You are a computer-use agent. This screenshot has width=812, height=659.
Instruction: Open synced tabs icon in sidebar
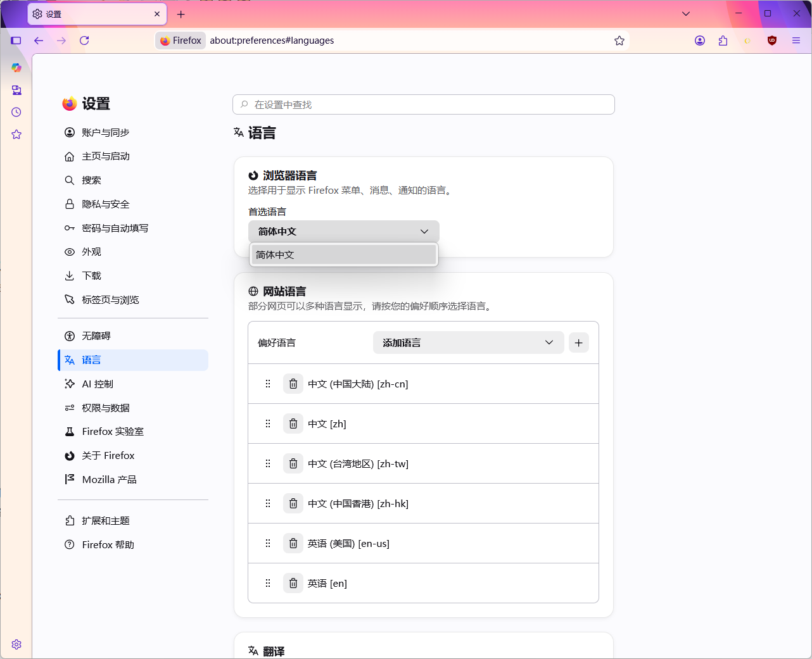[x=16, y=90]
